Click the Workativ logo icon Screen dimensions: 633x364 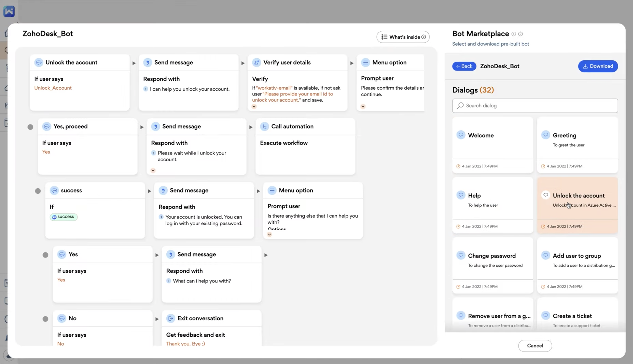point(9,11)
